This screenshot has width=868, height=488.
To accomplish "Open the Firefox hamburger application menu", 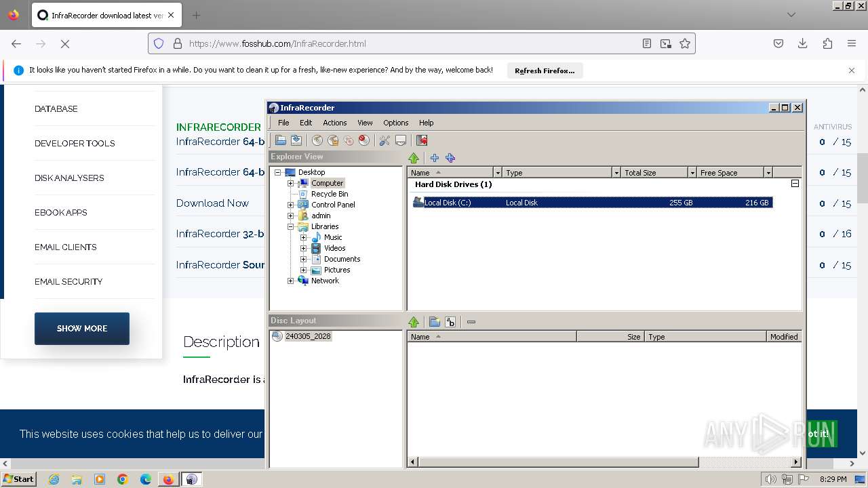I will click(x=852, y=43).
